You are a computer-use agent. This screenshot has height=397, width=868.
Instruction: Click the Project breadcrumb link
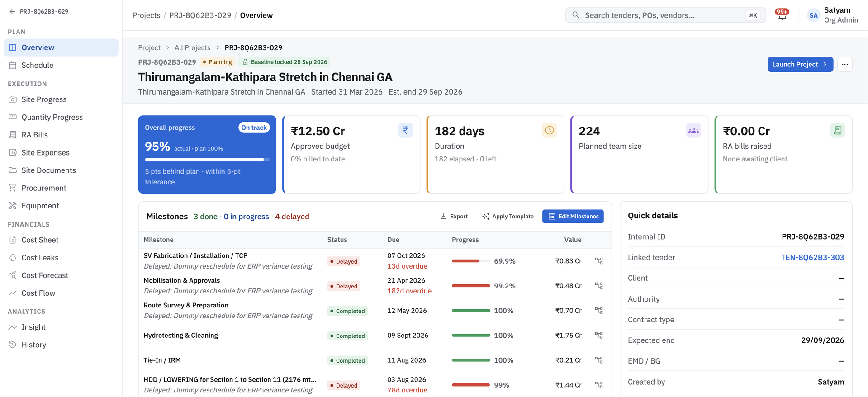coord(149,47)
